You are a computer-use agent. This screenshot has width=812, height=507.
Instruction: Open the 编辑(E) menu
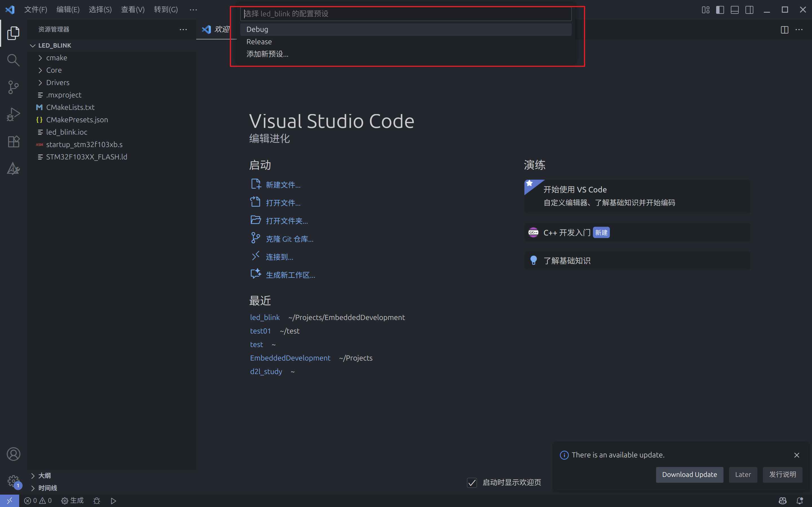tap(68, 10)
